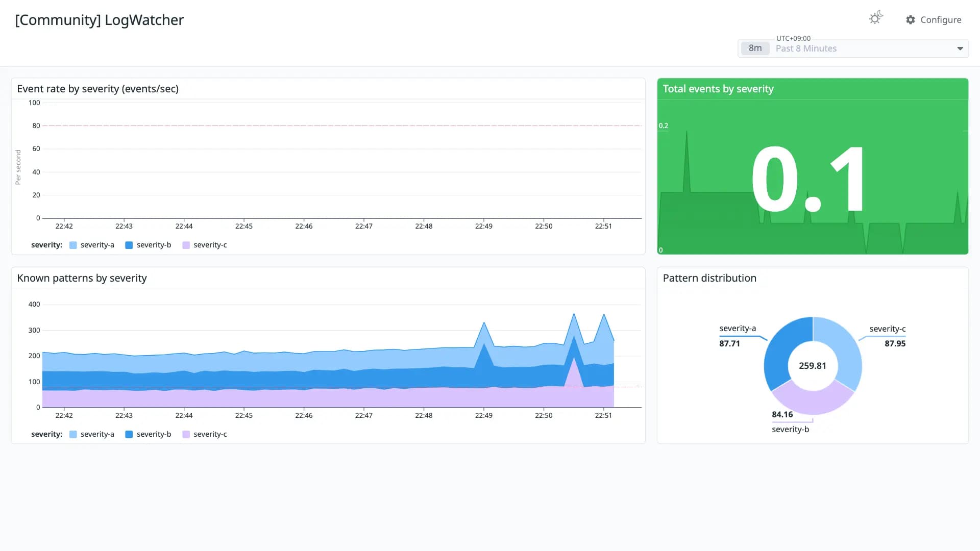This screenshot has width=980, height=551.
Task: Open the Configure settings
Action: (934, 20)
